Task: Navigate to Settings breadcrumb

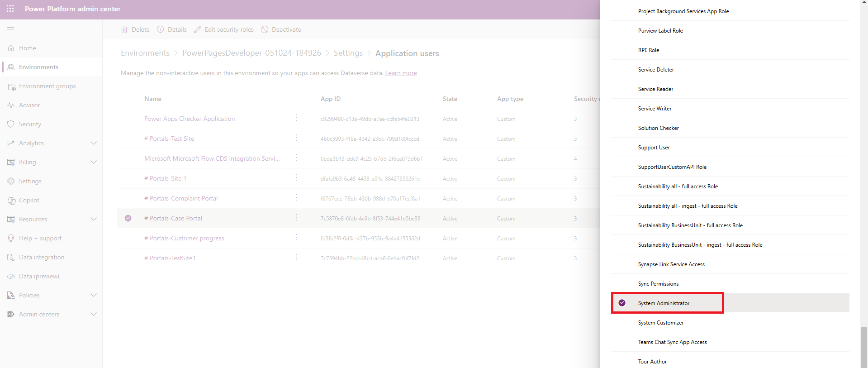Action: 348,53
